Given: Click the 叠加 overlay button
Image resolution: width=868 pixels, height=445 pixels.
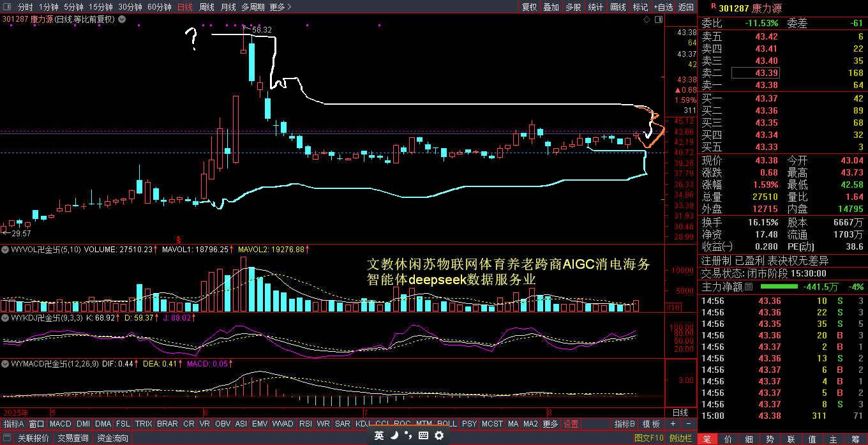Looking at the screenshot, I should (x=551, y=7).
